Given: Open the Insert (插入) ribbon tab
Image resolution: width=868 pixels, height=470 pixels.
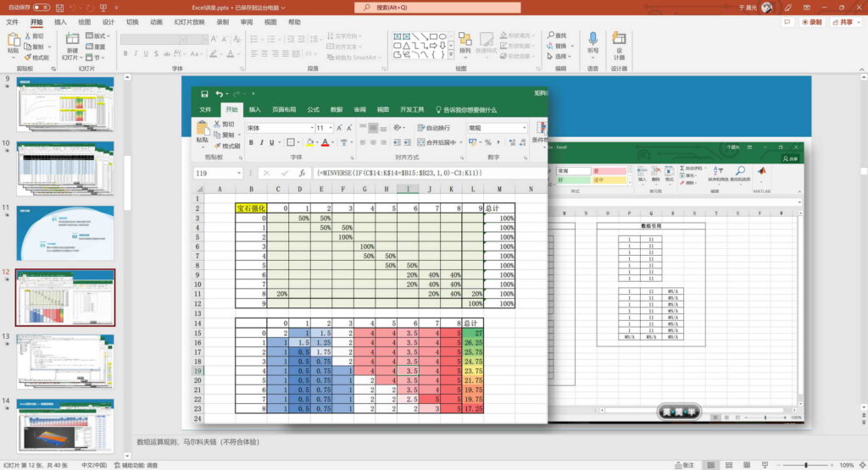Looking at the screenshot, I should [x=60, y=22].
